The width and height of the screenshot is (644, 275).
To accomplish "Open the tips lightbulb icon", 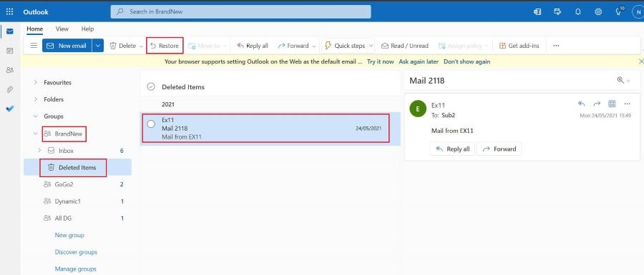I will tap(619, 11).
